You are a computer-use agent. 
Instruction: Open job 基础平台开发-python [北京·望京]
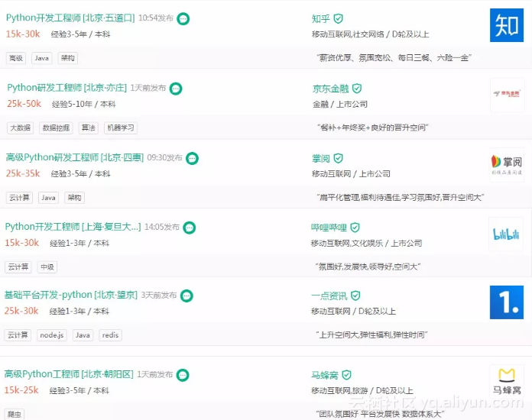tap(70, 295)
